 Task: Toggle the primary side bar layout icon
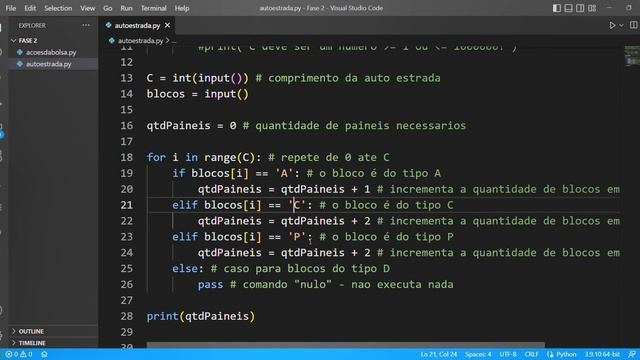tap(557, 8)
